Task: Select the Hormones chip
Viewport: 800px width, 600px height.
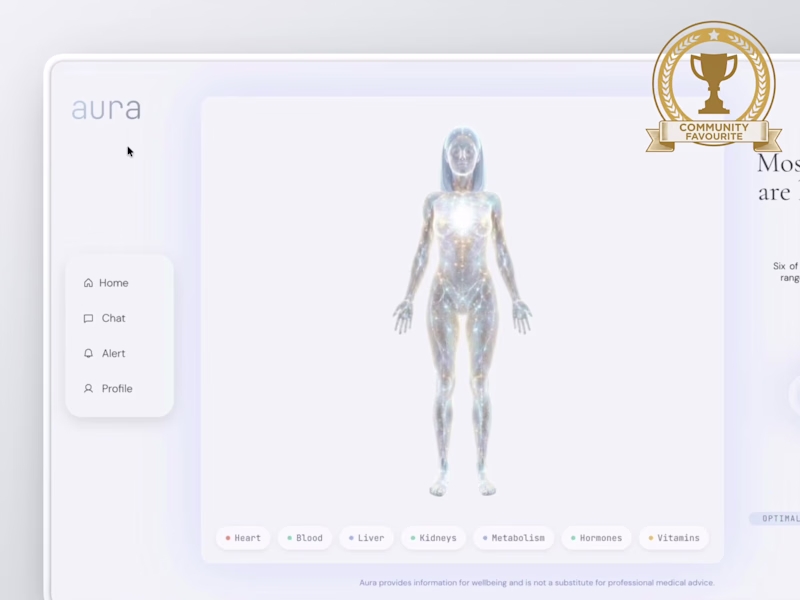Action: (596, 538)
